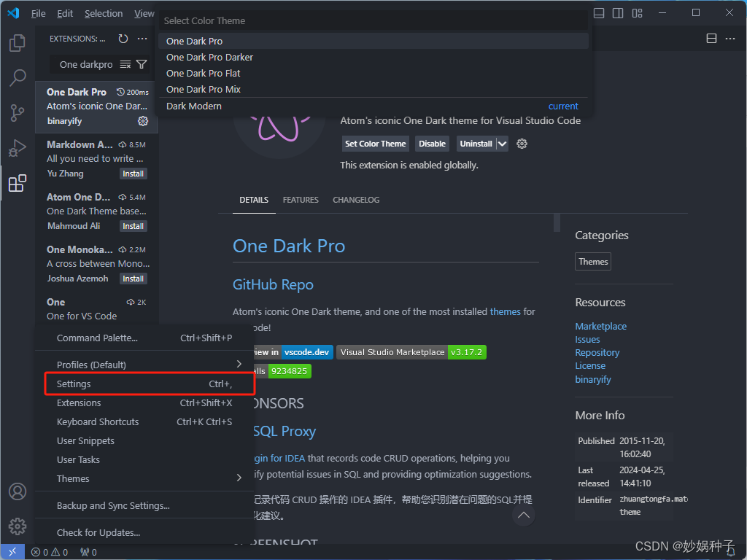This screenshot has height=560, width=747.
Task: Click the ports forwarded status item
Action: (88, 552)
